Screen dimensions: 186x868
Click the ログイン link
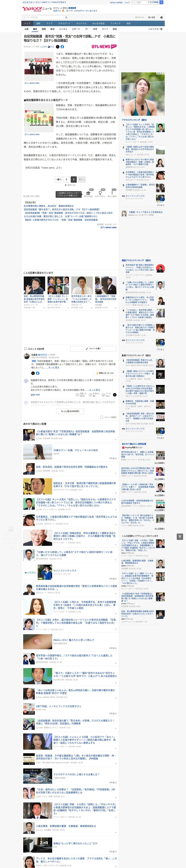click(x=57, y=11)
